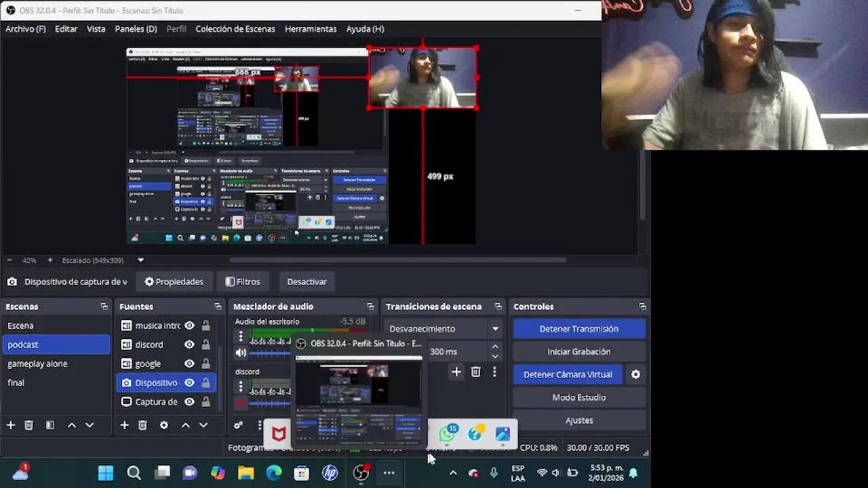Toggle visibility of discord source

pyautogui.click(x=190, y=344)
